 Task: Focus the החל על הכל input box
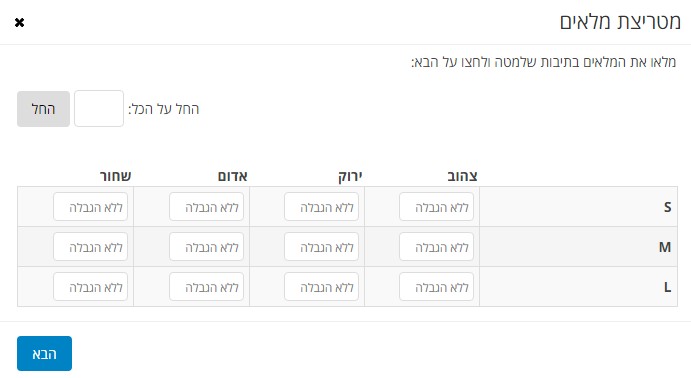pos(99,109)
